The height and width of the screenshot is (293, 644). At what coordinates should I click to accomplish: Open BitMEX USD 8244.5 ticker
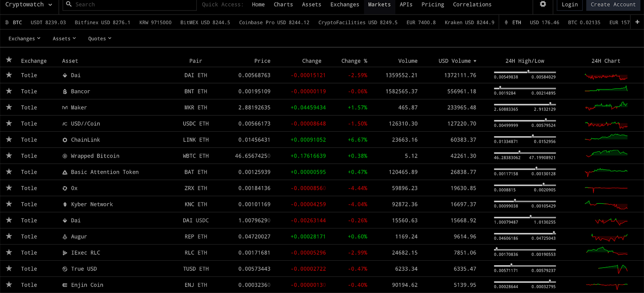click(205, 23)
